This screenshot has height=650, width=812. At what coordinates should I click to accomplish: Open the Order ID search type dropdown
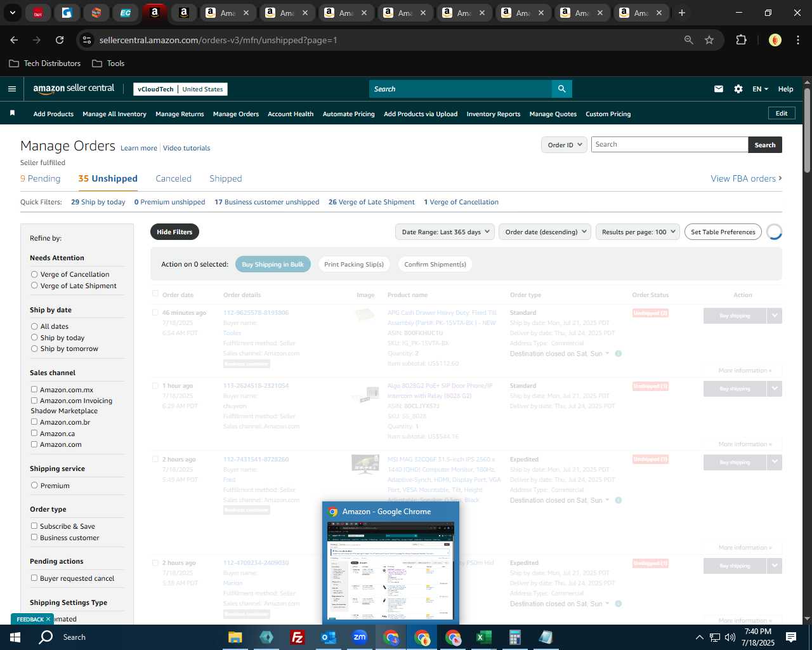[563, 145]
